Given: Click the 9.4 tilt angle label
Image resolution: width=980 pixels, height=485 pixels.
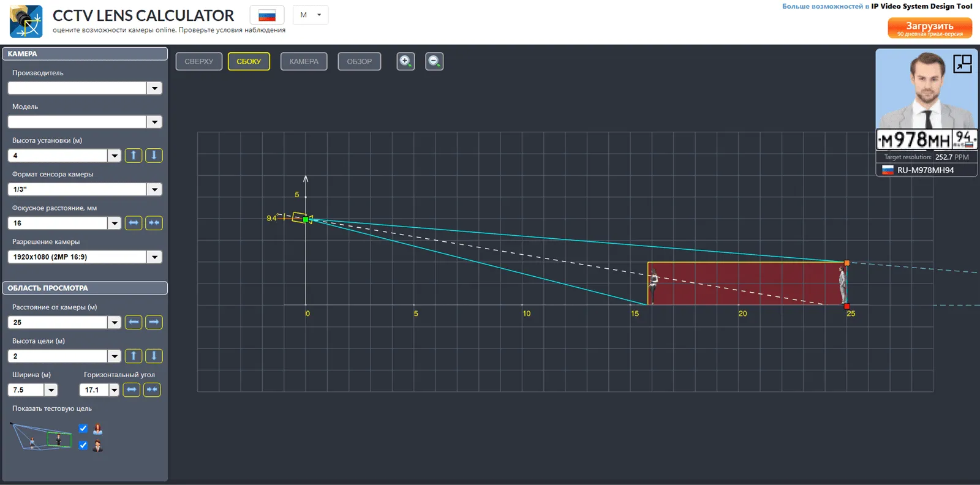Looking at the screenshot, I should pos(271,218).
